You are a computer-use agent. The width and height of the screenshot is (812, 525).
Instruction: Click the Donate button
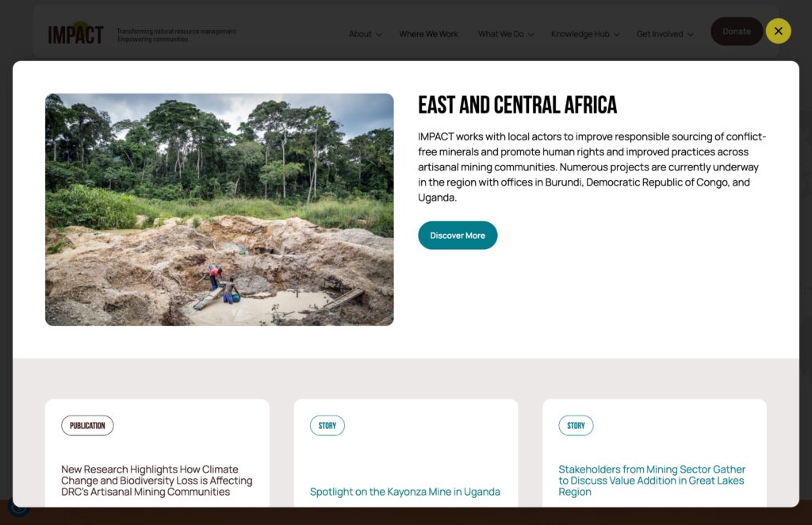pos(737,32)
